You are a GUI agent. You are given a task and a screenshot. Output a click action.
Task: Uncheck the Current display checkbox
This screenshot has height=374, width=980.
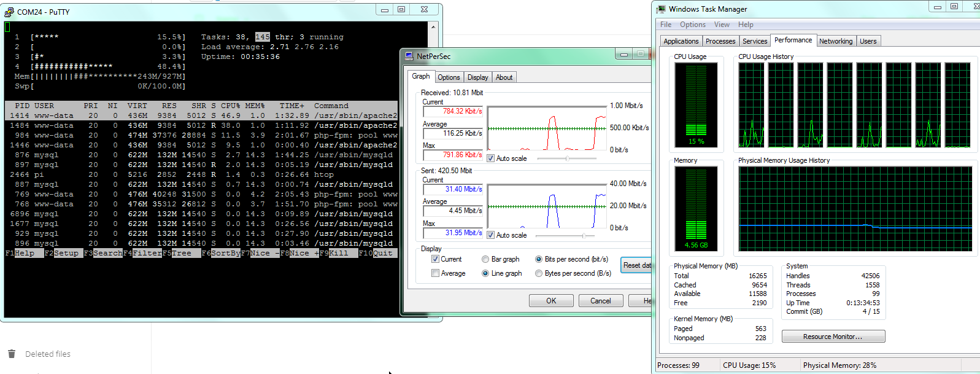click(x=435, y=259)
